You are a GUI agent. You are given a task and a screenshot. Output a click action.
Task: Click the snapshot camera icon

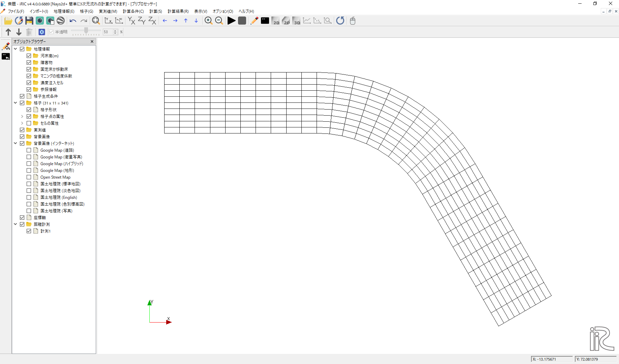coord(40,21)
